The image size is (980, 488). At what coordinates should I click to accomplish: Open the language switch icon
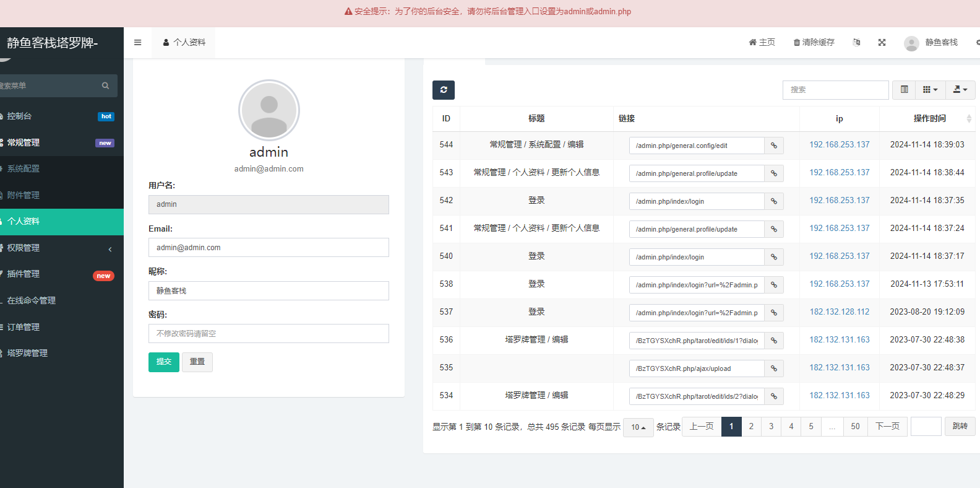[856, 43]
